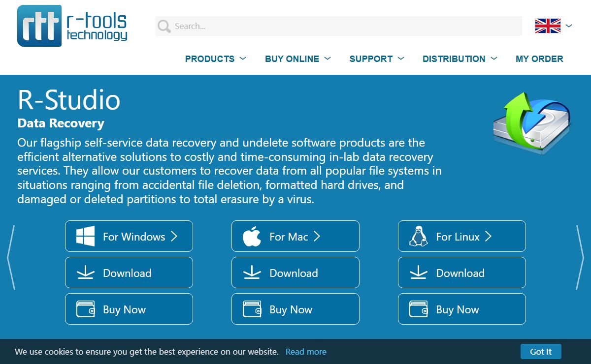
Task: Download R-Studio for Linux
Action: (x=462, y=273)
